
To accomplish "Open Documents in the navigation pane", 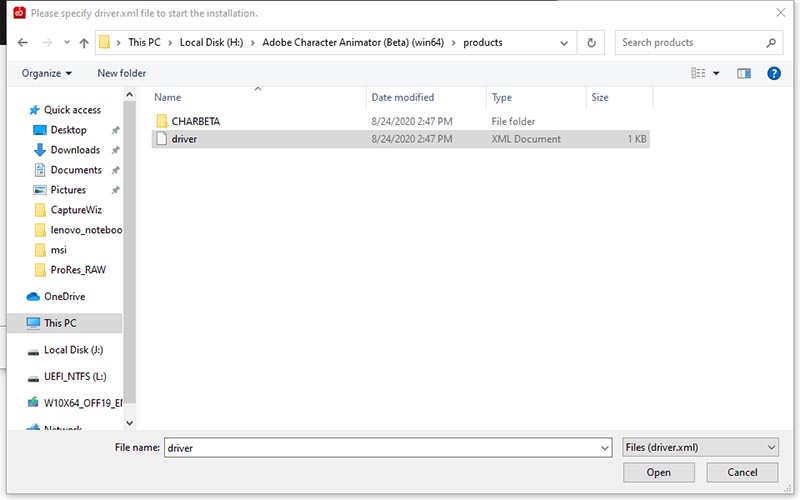I will [76, 170].
